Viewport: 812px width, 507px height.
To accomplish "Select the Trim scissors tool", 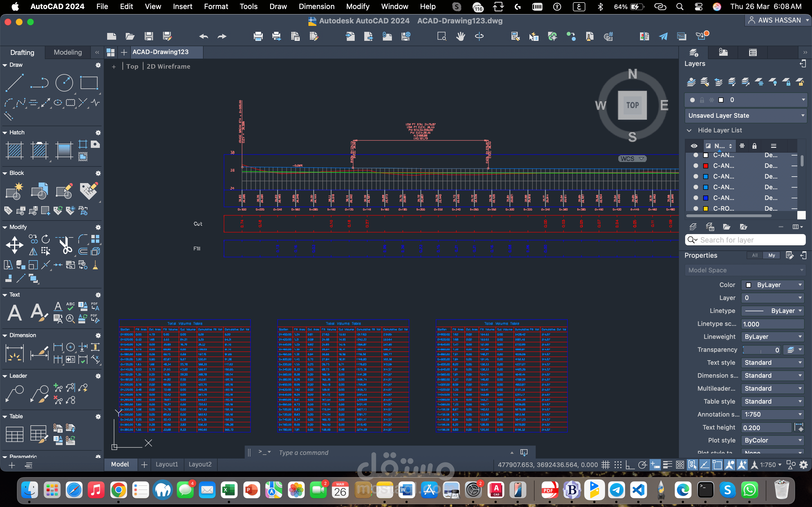I will click(65, 245).
